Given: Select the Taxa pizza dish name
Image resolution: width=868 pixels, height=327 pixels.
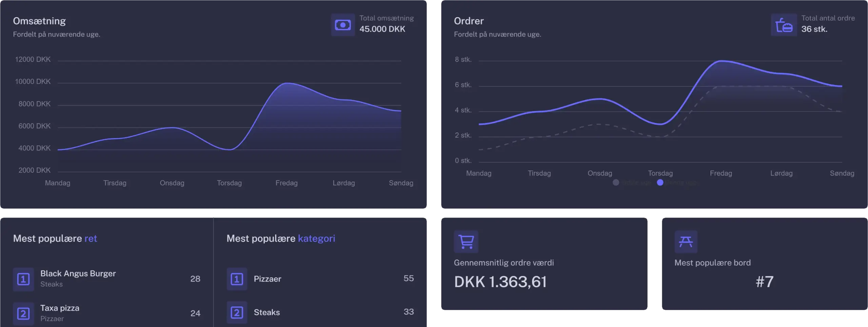Looking at the screenshot, I should (60, 308).
